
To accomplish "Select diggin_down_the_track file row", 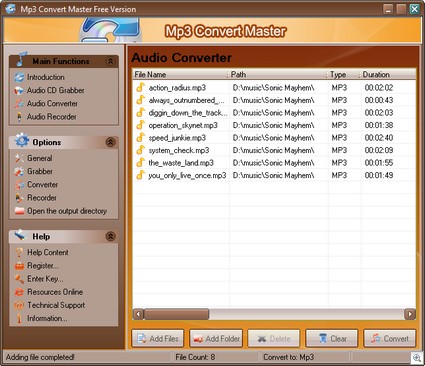I will click(x=274, y=113).
